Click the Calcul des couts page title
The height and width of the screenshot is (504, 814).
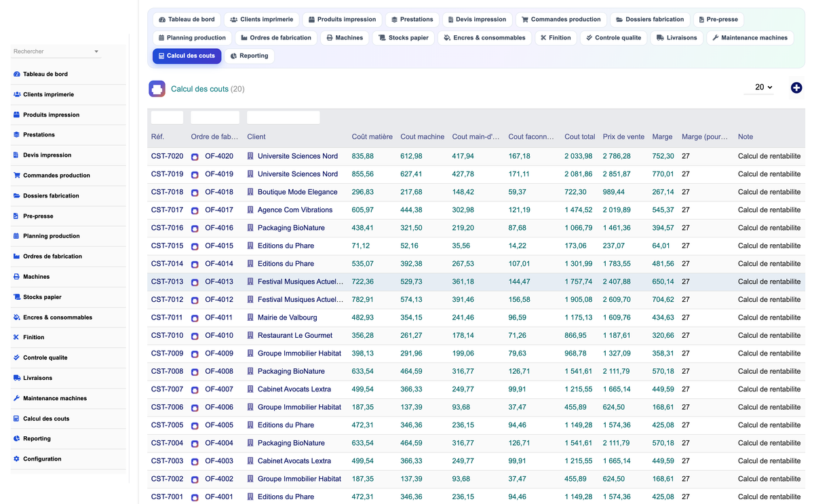199,89
